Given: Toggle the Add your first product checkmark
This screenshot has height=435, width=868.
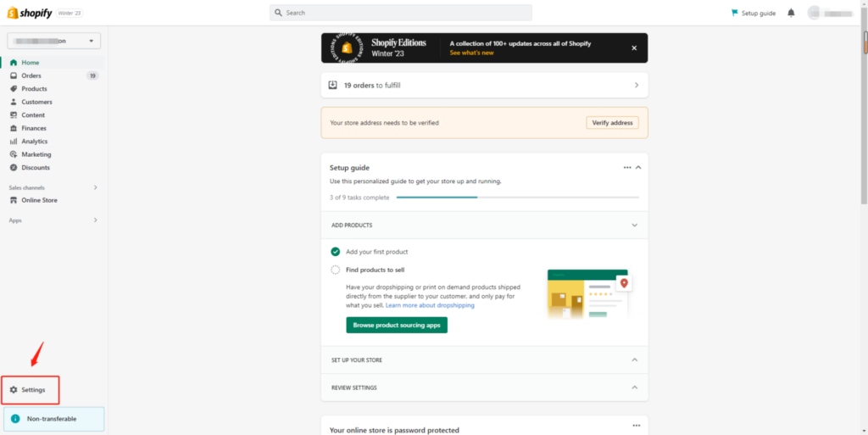Looking at the screenshot, I should click(x=336, y=252).
